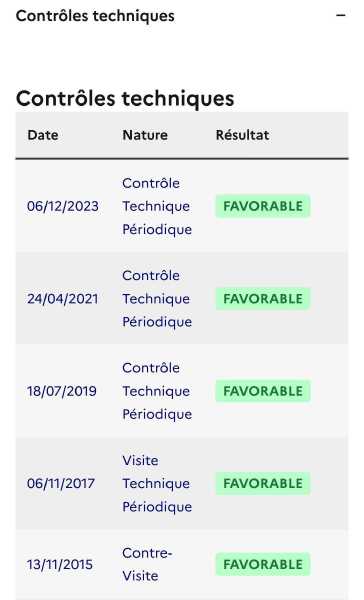This screenshot has height=600, width=364.
Task: Click the FAVORABLE badge for 24/04/2021
Action: coord(263,299)
